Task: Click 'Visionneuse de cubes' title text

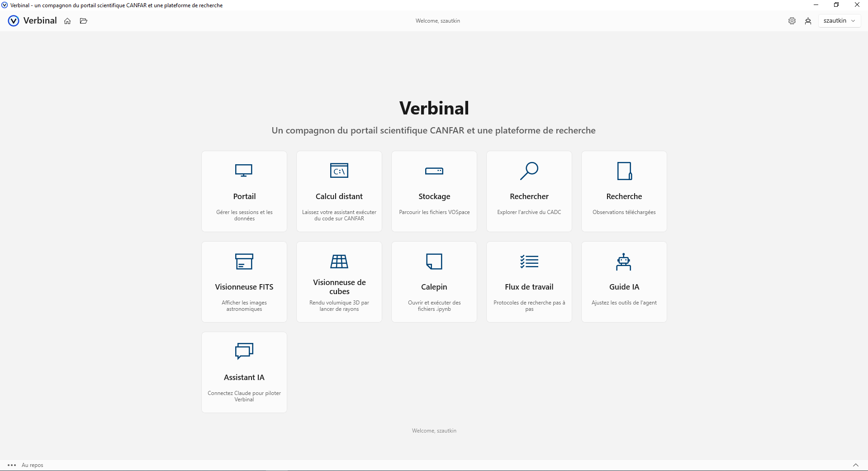Action: tap(339, 287)
